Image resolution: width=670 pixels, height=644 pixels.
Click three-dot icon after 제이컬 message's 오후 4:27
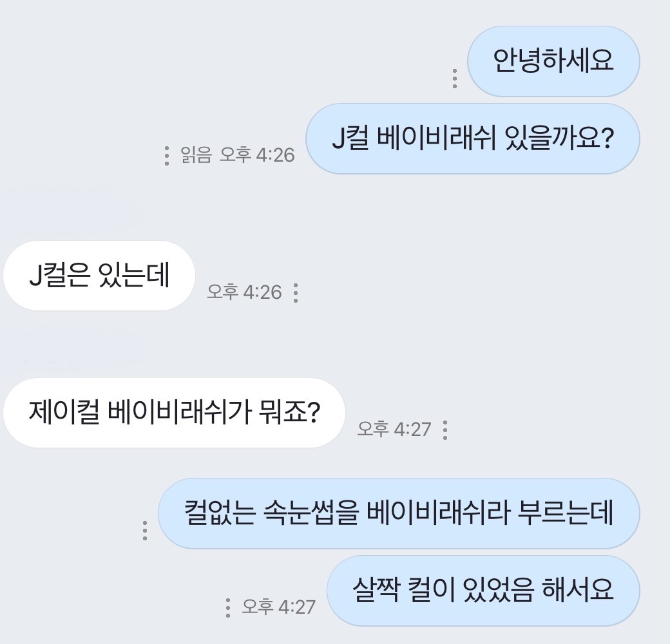tap(445, 430)
